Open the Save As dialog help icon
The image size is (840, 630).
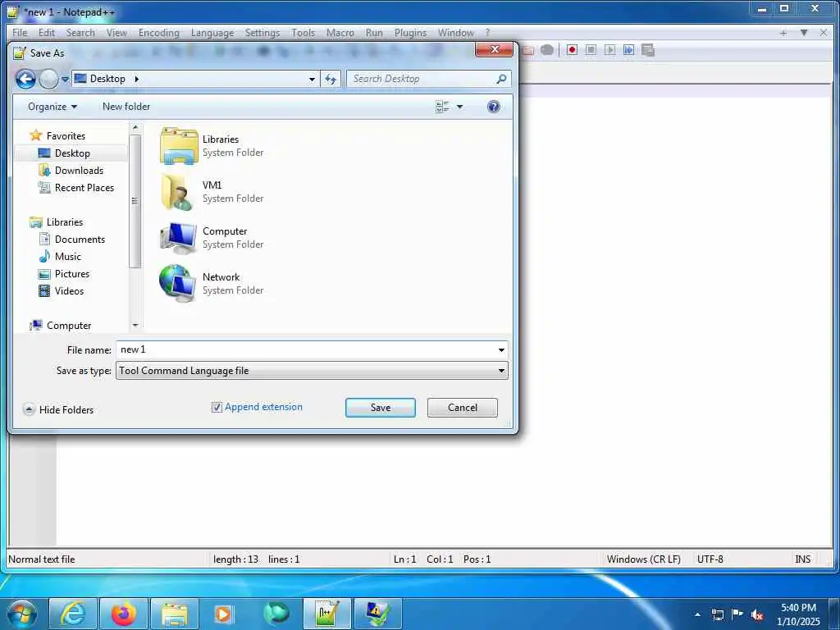pyautogui.click(x=493, y=107)
